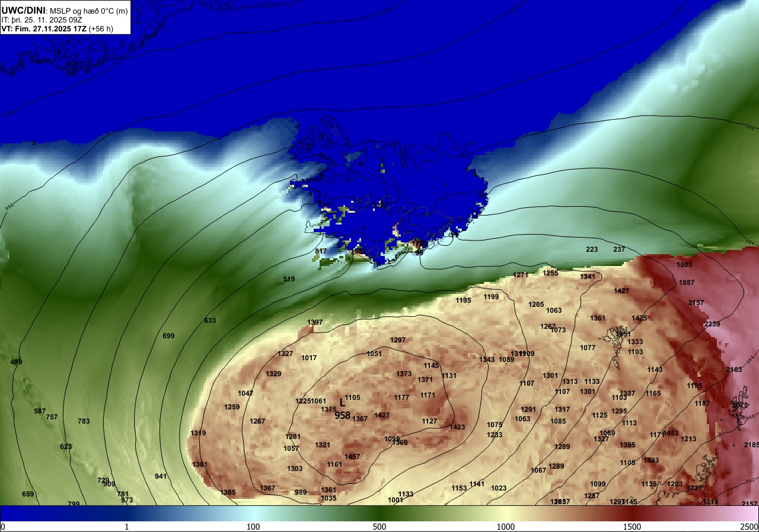The image size is (759, 532).
Task: Click the 1500 tick on the color bar
Action: tap(632, 527)
